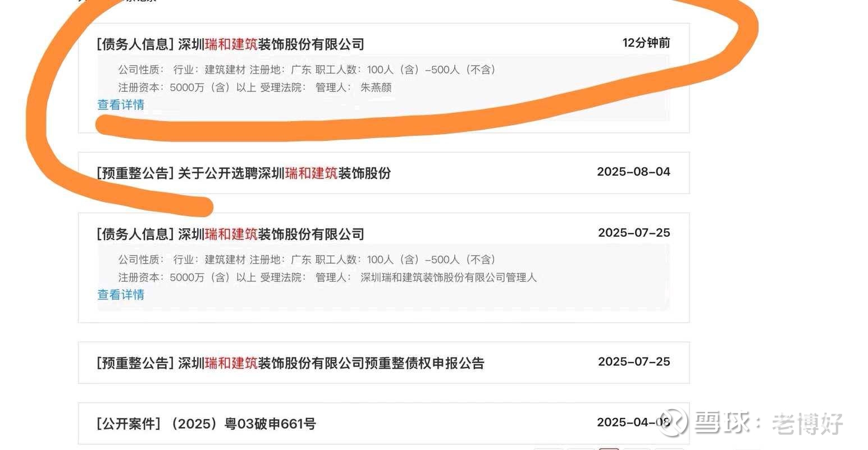
Task: Click '5000万（含）以上' in the 2025-07-25 debtor card
Action: point(213,277)
